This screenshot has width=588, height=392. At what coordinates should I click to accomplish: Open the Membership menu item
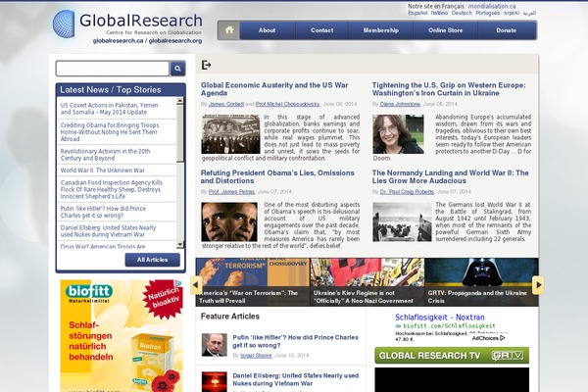[x=380, y=30]
